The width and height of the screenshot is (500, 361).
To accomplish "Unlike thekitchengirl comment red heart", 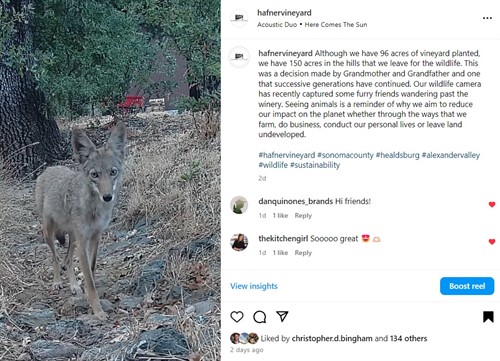I will point(492,241).
